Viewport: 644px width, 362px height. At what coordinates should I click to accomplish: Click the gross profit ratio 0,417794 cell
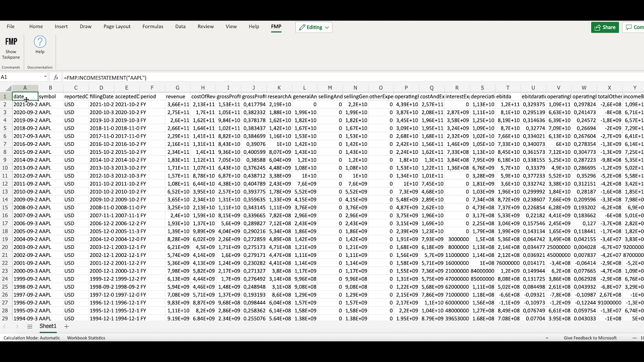tap(254, 105)
